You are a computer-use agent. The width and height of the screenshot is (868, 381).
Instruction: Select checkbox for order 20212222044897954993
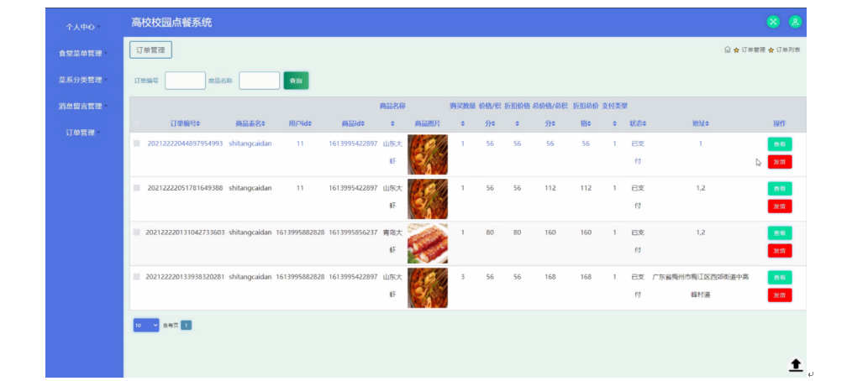click(137, 144)
